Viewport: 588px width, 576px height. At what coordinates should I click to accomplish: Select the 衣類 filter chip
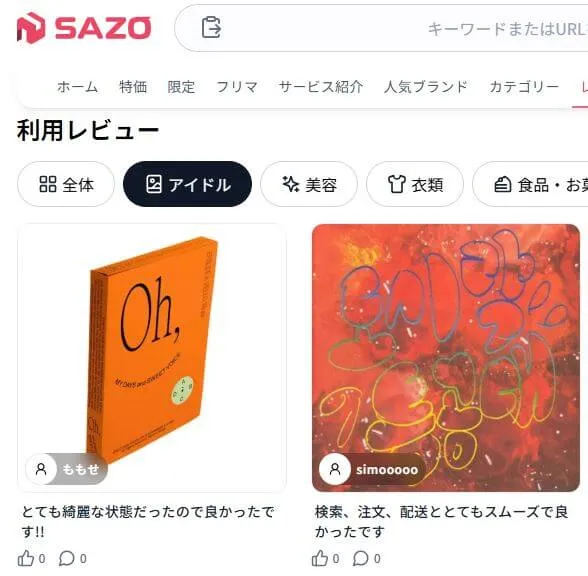tap(415, 184)
